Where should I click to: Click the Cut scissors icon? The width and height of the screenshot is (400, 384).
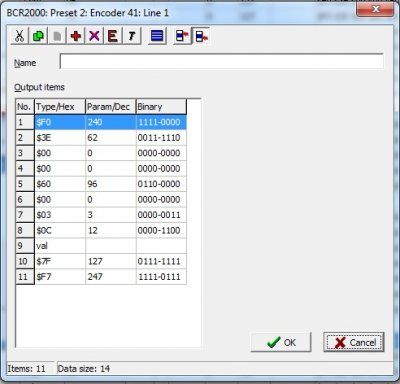click(x=20, y=36)
